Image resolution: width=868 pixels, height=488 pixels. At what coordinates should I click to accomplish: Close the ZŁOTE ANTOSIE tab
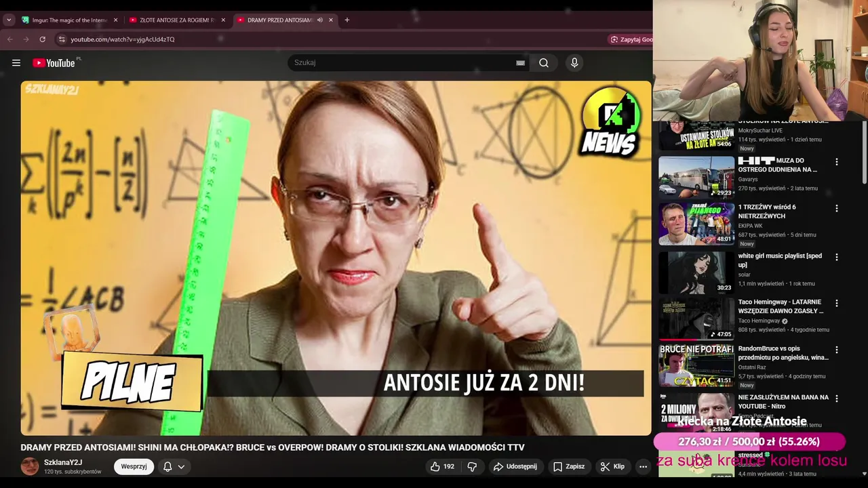point(223,20)
